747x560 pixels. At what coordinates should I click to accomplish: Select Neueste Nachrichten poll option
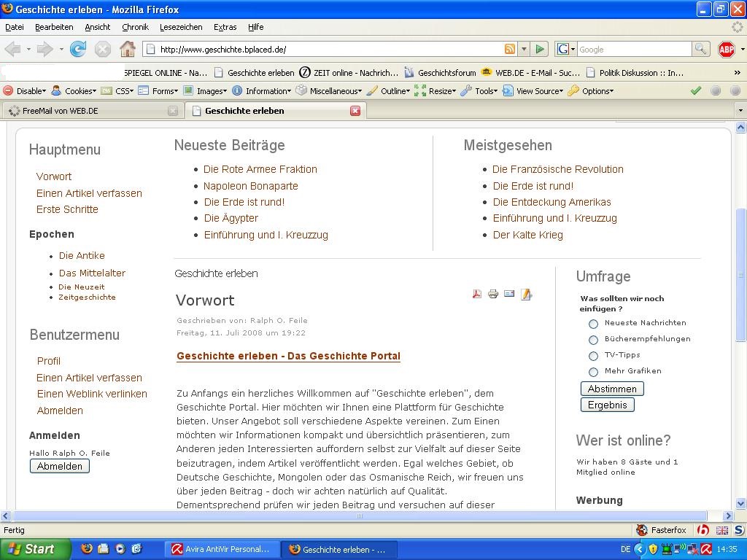point(593,324)
